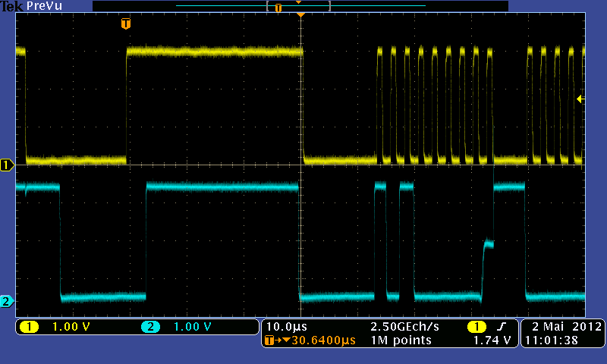Click the channel 2 scale value 1.00 V

193,327
